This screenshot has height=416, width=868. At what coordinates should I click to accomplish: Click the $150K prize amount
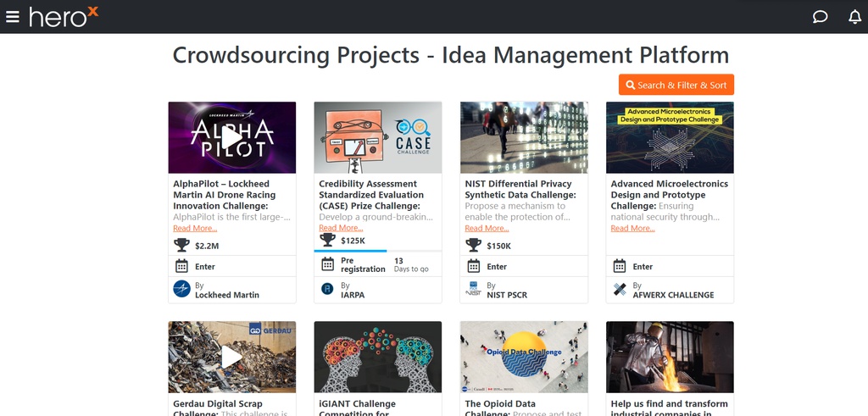(499, 246)
